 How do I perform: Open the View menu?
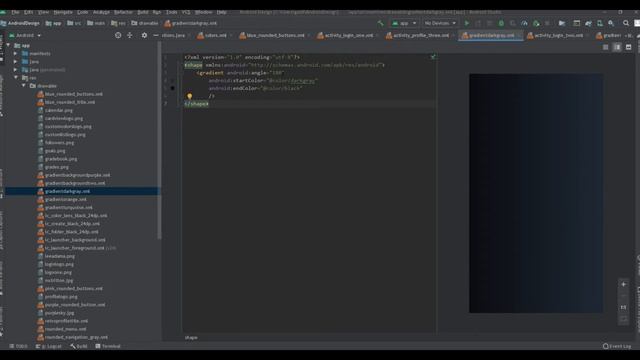43,12
